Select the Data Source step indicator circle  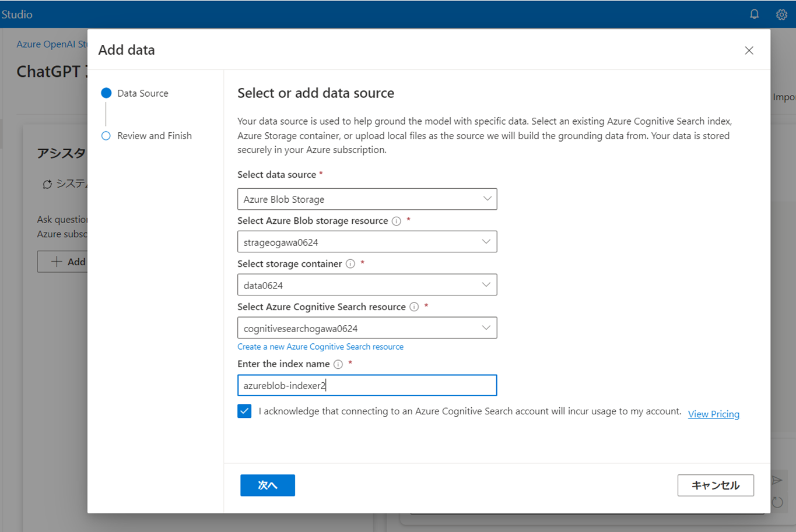106,93
